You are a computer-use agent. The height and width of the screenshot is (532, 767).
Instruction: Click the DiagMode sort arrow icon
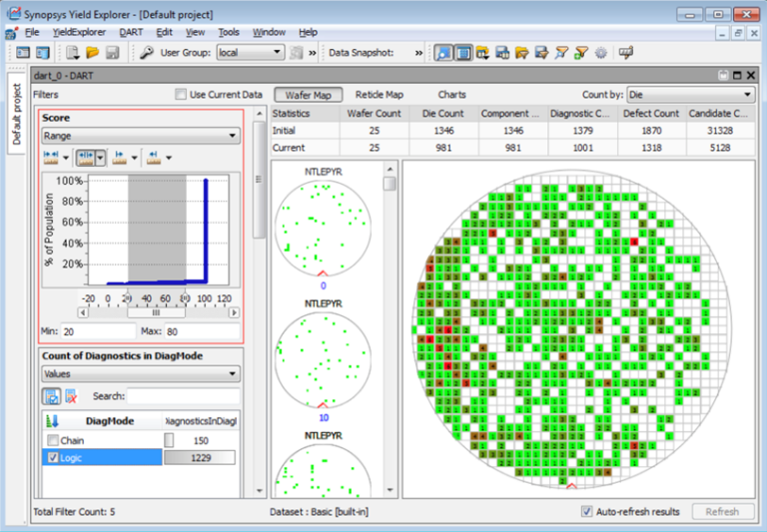pos(52,421)
